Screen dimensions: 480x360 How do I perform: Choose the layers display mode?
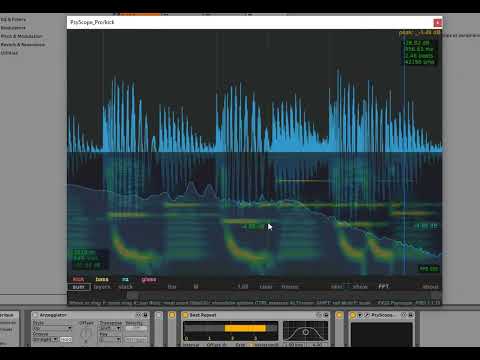tap(102, 287)
